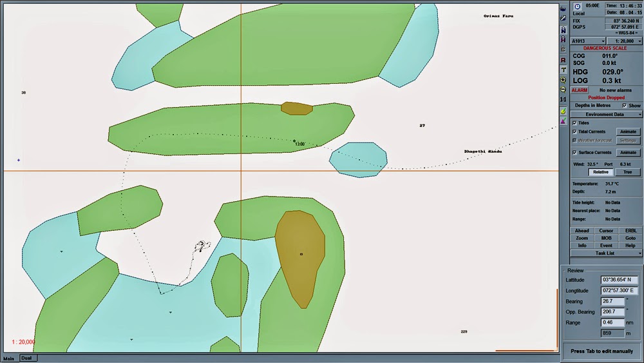Click the depth sounding 229
Viewport: 644px width, 363px height.
[x=464, y=332]
